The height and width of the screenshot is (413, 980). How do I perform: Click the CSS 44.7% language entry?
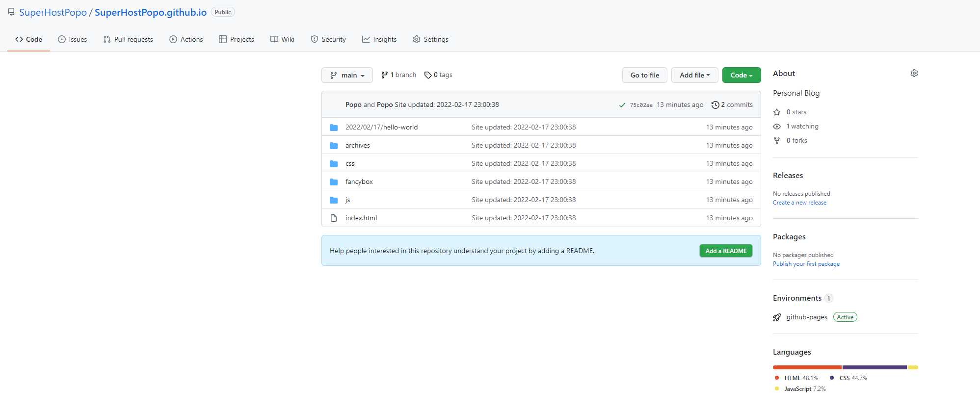[x=848, y=378]
